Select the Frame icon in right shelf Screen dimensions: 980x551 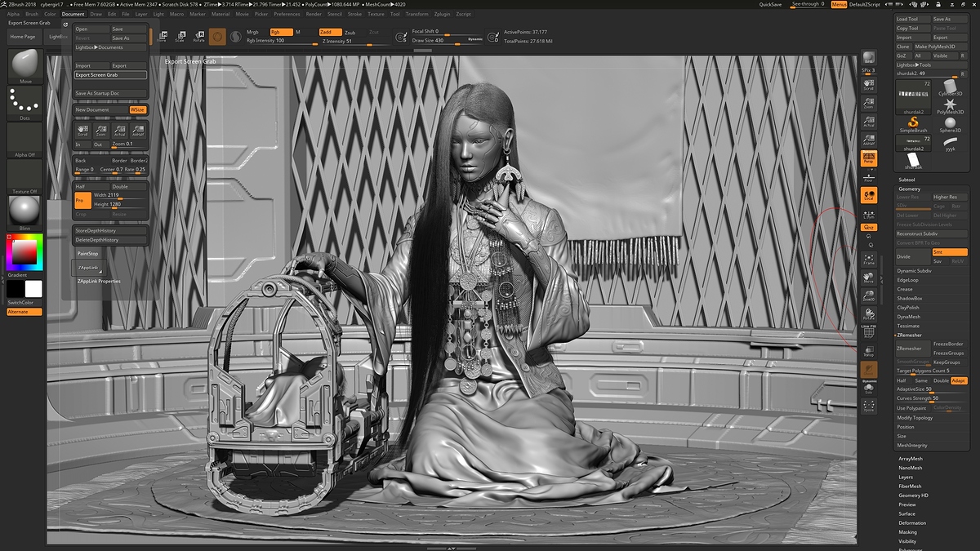868,260
